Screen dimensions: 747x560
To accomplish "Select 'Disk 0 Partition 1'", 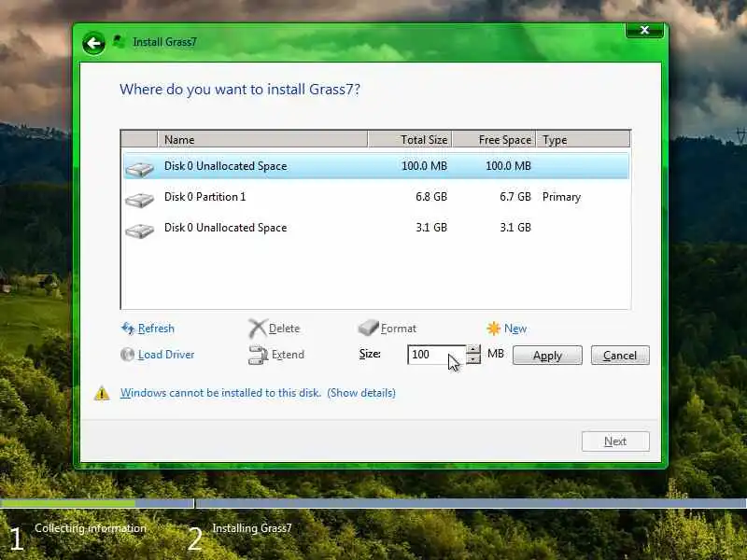I will [x=376, y=197].
